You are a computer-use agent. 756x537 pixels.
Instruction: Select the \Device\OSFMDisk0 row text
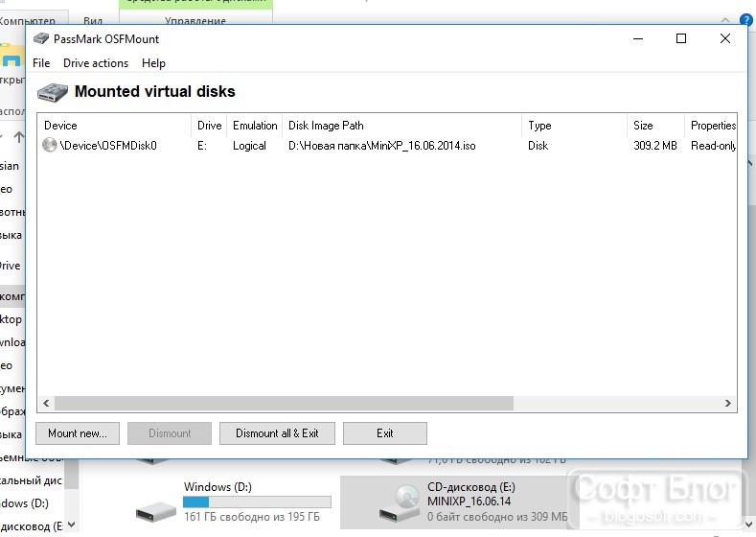point(108,146)
